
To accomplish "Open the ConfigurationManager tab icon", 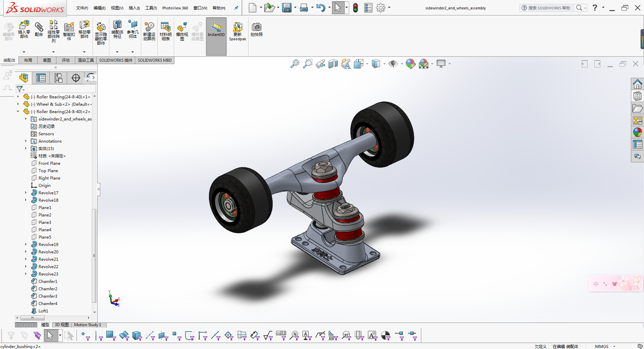I will pos(58,78).
